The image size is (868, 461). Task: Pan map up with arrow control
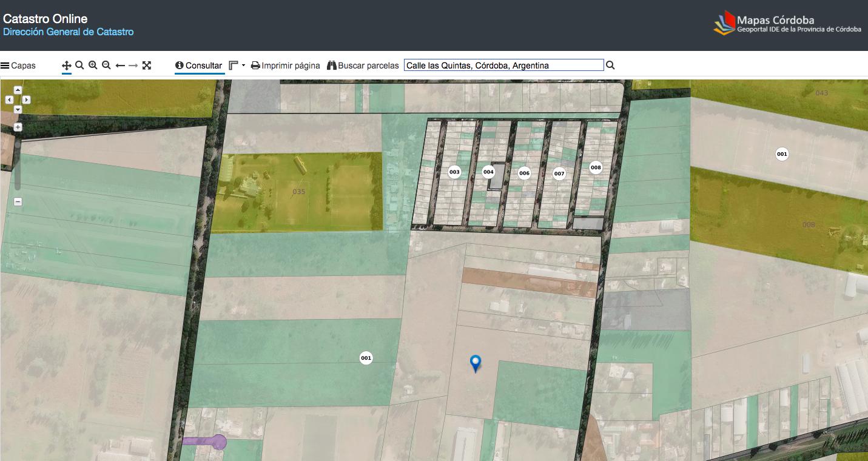point(18,90)
